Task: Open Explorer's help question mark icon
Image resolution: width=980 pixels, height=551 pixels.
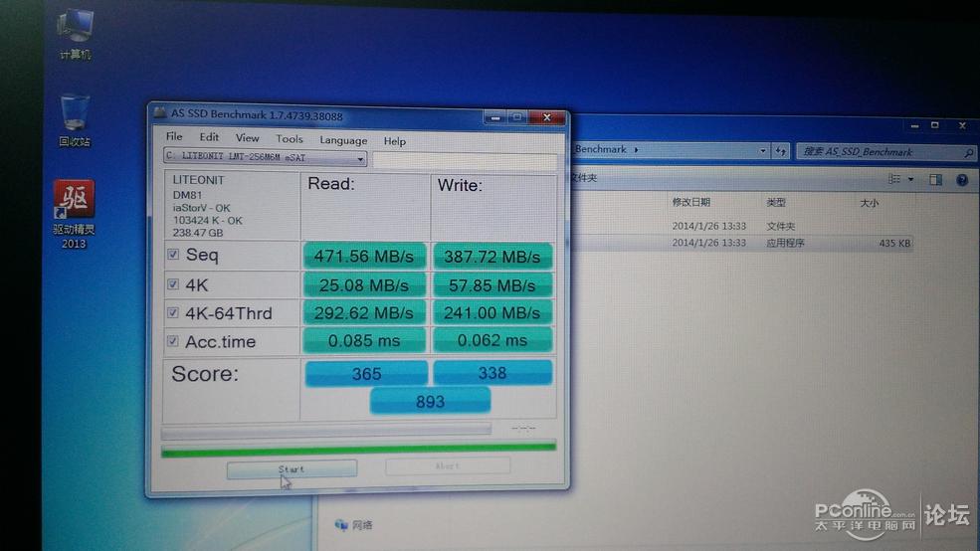Action: 962,181
